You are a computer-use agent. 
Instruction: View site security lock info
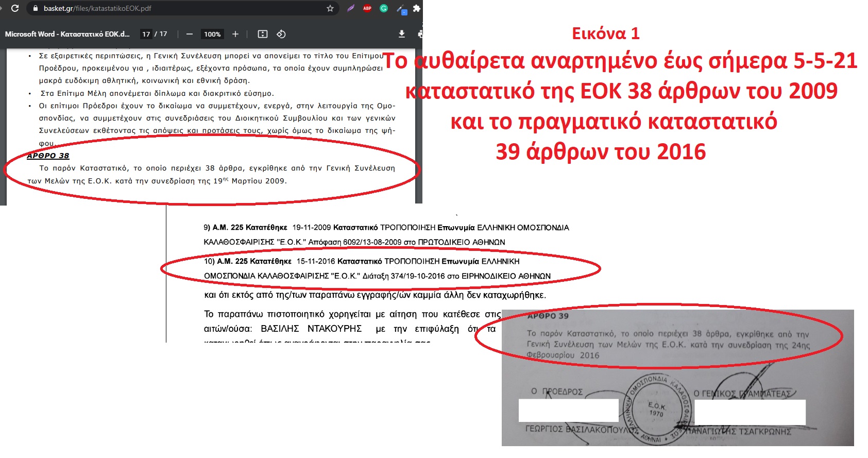tap(35, 8)
